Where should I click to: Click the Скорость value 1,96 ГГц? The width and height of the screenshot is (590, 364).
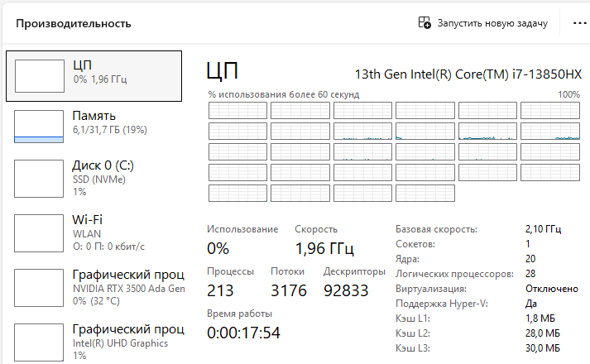point(324,248)
